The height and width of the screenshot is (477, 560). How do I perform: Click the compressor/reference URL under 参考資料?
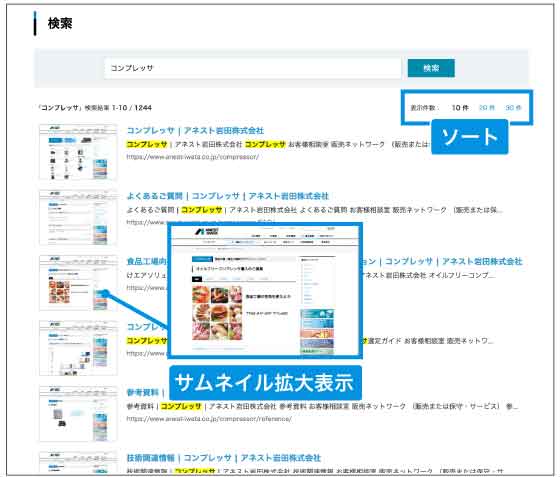[x=209, y=418]
